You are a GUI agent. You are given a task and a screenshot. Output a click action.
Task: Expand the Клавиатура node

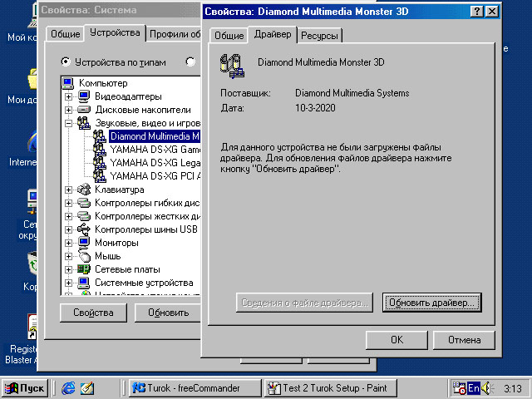pyautogui.click(x=68, y=190)
